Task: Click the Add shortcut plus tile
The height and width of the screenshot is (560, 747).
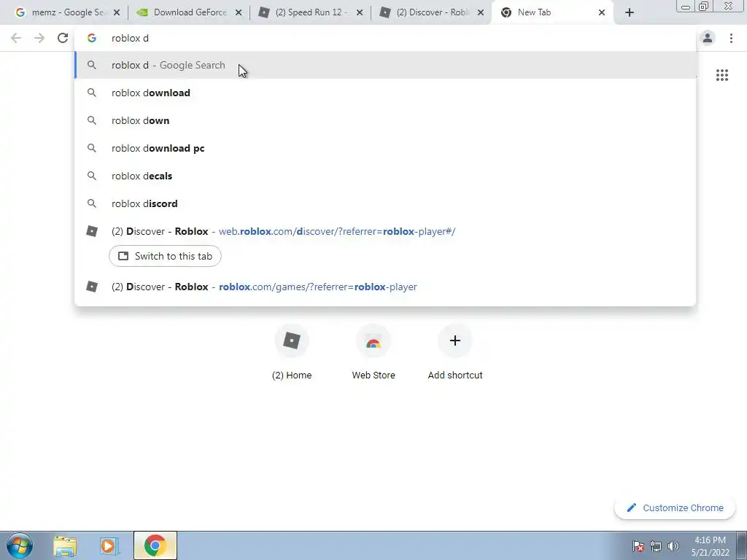Action: click(x=455, y=352)
